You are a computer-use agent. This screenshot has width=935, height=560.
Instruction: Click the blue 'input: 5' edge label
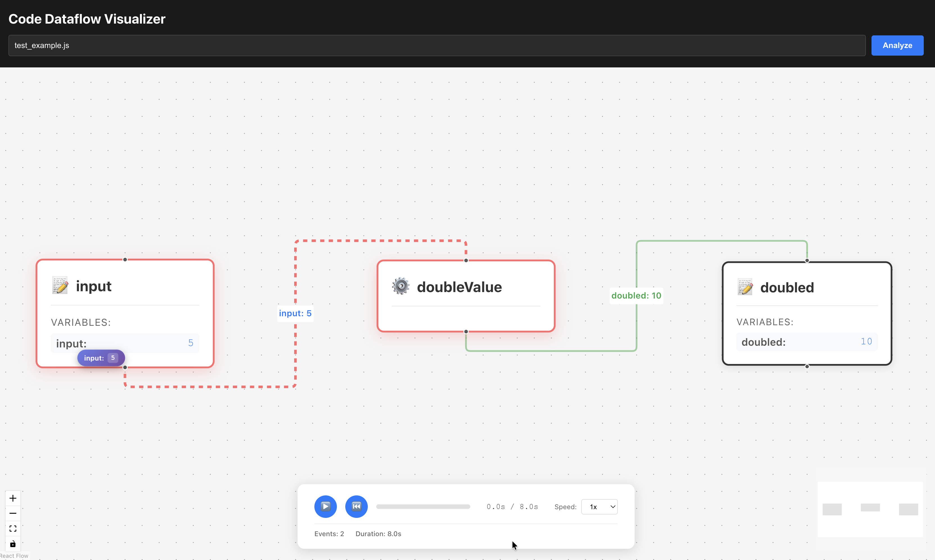[x=295, y=313]
